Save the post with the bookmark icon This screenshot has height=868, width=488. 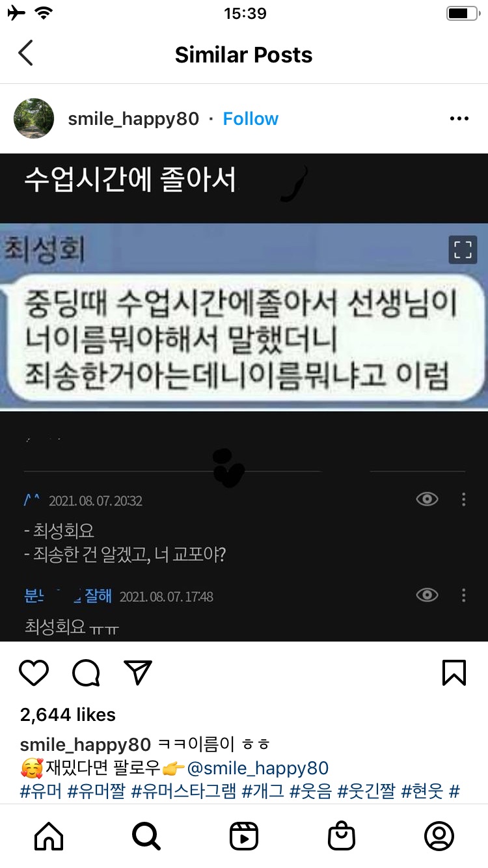click(454, 673)
